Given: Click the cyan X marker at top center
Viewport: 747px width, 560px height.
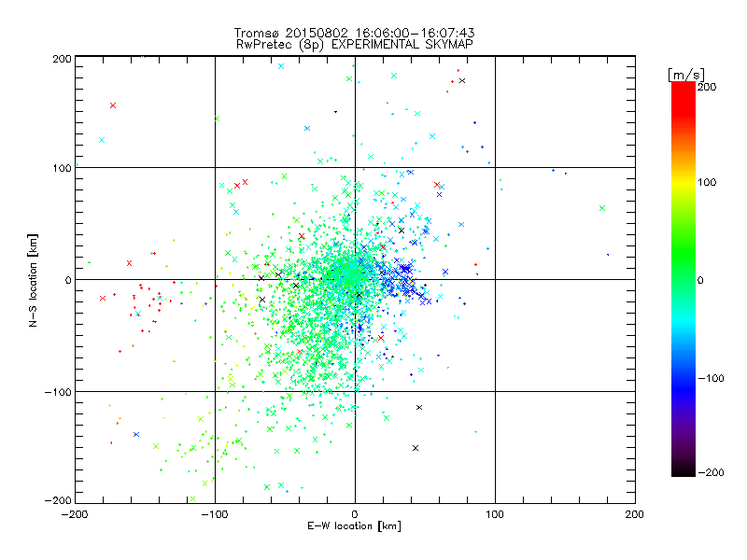Looking at the screenshot, I should pyautogui.click(x=281, y=66).
